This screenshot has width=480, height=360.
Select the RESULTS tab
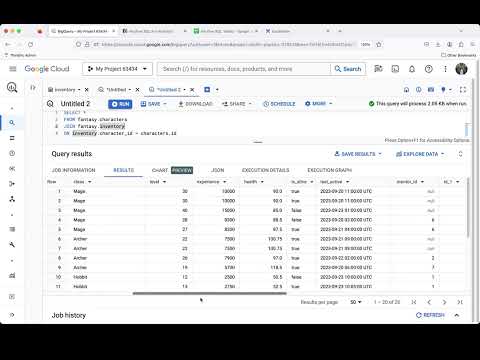pyautogui.click(x=123, y=170)
